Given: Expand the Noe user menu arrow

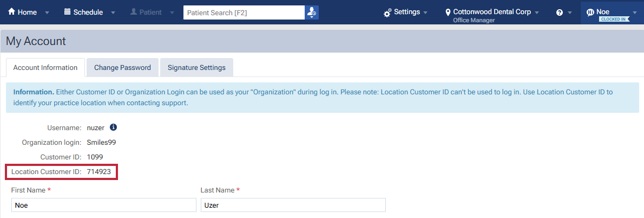Looking at the screenshot, I should 635,13.
